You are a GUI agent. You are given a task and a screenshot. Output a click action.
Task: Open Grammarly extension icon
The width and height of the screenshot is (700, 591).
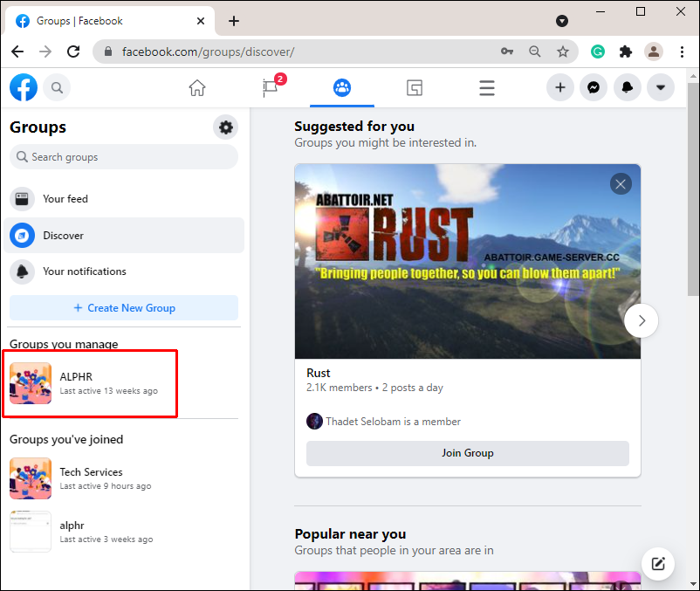click(598, 52)
